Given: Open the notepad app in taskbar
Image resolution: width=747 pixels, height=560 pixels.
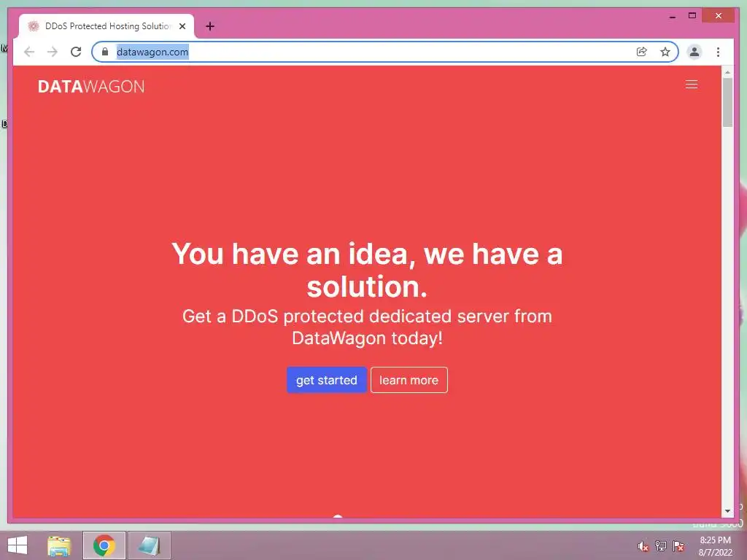Looking at the screenshot, I should click(x=149, y=545).
